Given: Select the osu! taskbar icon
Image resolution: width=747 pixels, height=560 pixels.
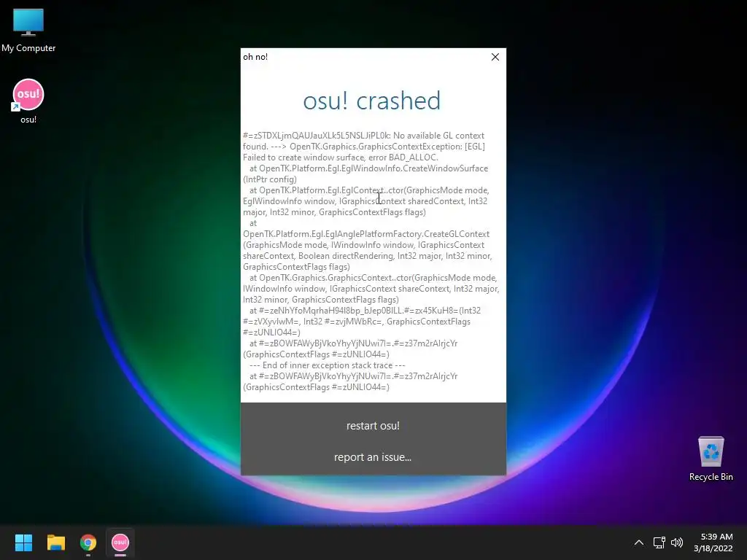Looking at the screenshot, I should coord(120,542).
